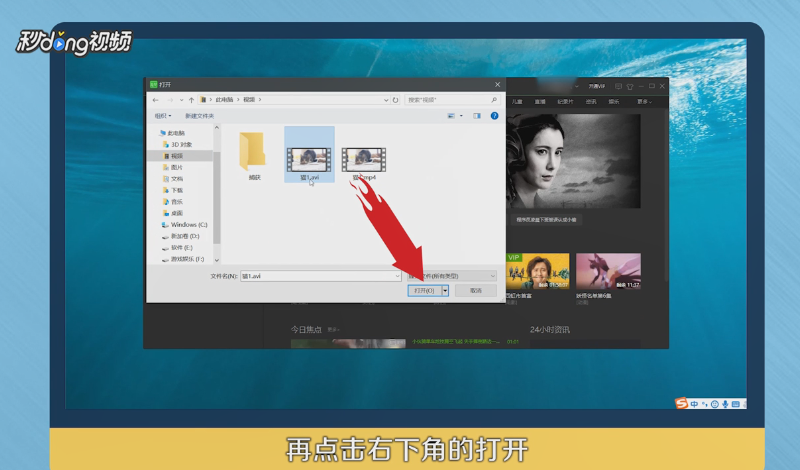Screen dimensions: 800x470
Task: Click the 24小时资讯 heading
Action: click(x=549, y=330)
